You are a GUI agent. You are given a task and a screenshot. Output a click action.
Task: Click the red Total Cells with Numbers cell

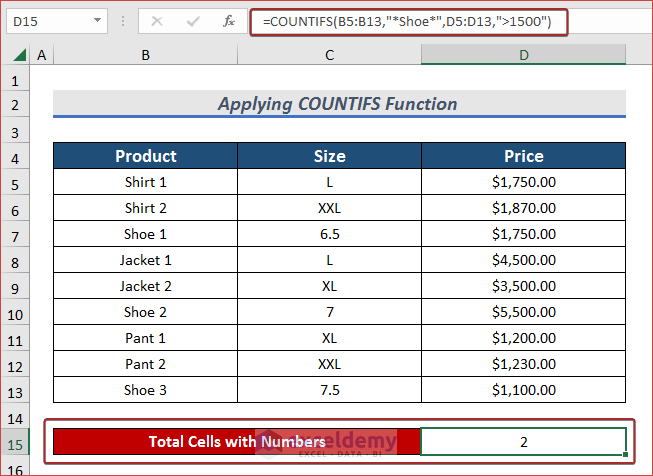(237, 441)
